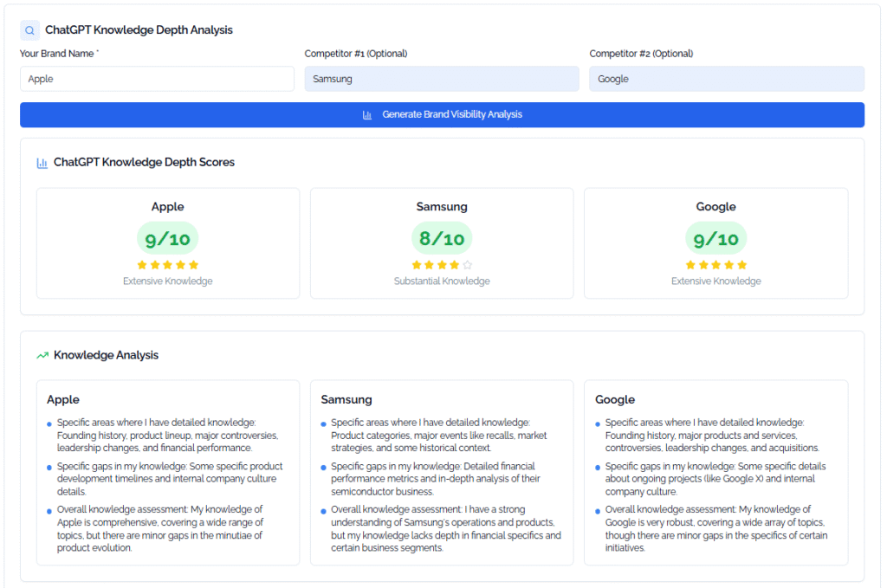Screen dimensions: 887x588
Task: Click the trending arrow icon beside Knowledge Analysis
Action: pos(42,356)
